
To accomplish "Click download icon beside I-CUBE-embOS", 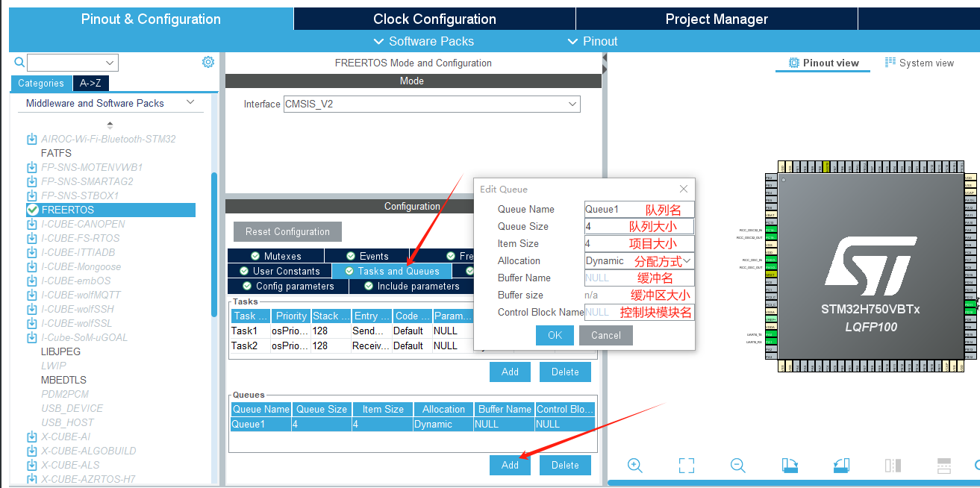I will click(x=32, y=281).
